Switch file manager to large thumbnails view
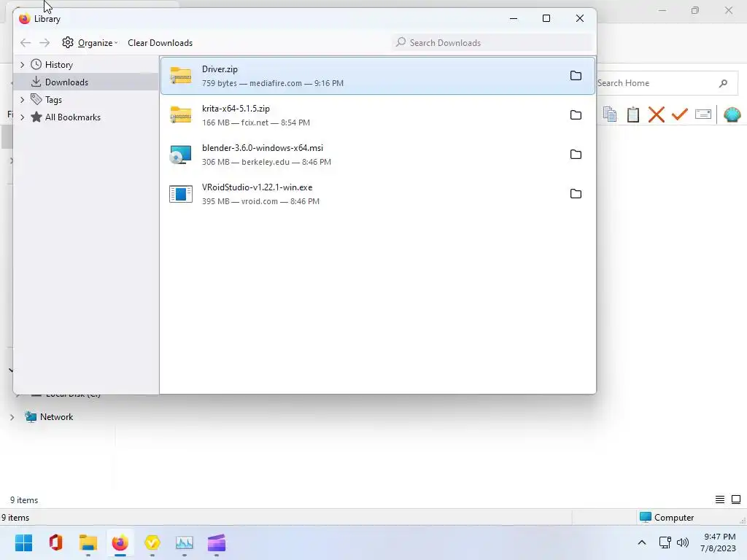This screenshot has width=747, height=560. pyautogui.click(x=736, y=499)
